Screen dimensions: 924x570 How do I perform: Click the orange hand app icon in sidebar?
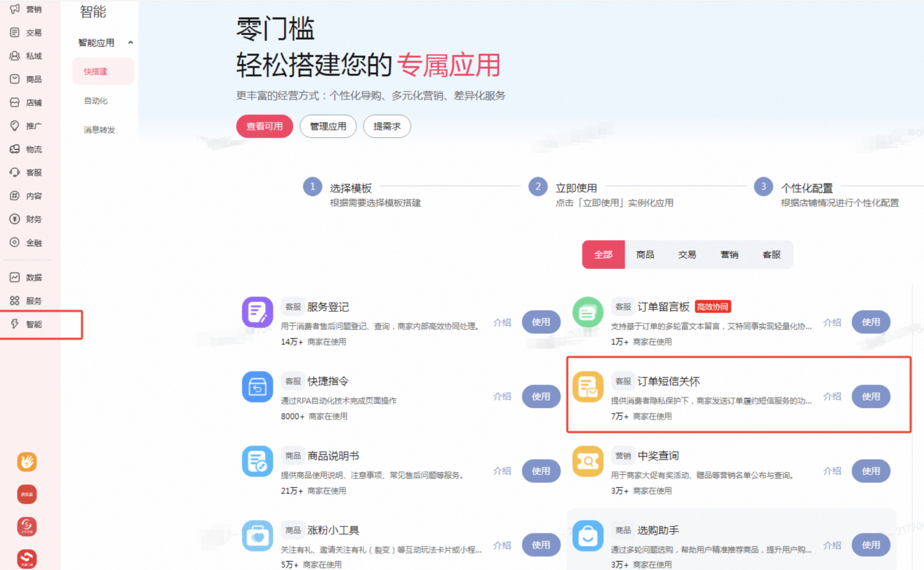coord(27,461)
